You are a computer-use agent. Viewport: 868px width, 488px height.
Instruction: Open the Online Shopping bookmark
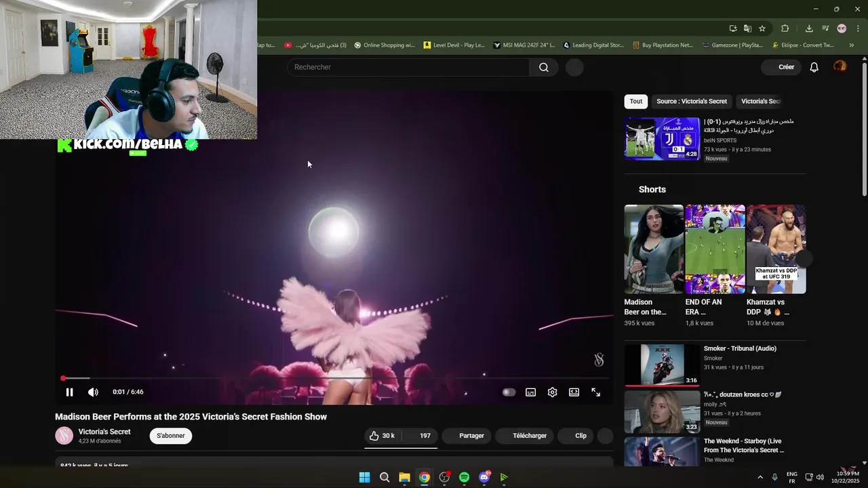384,45
